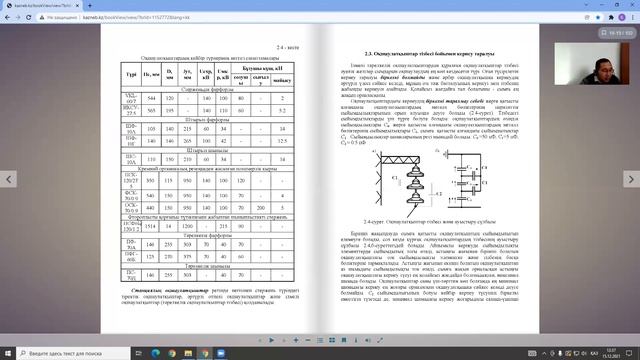Click the left page table of insulators
640x360 pixels.
[x=207, y=172]
